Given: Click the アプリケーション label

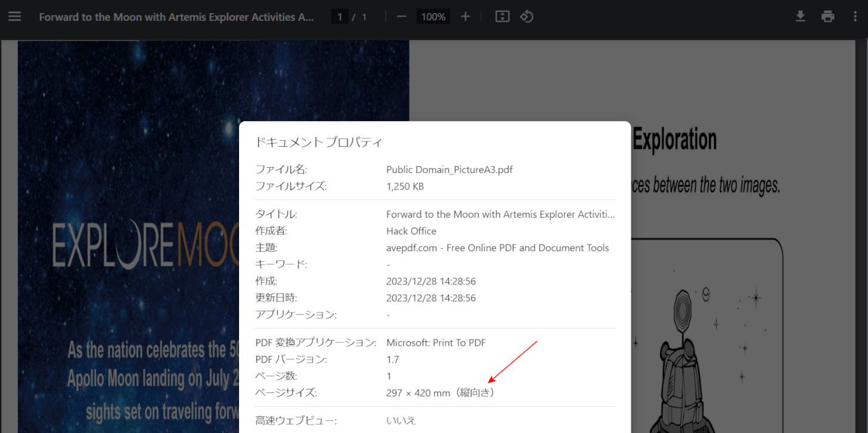Looking at the screenshot, I should click(296, 314).
